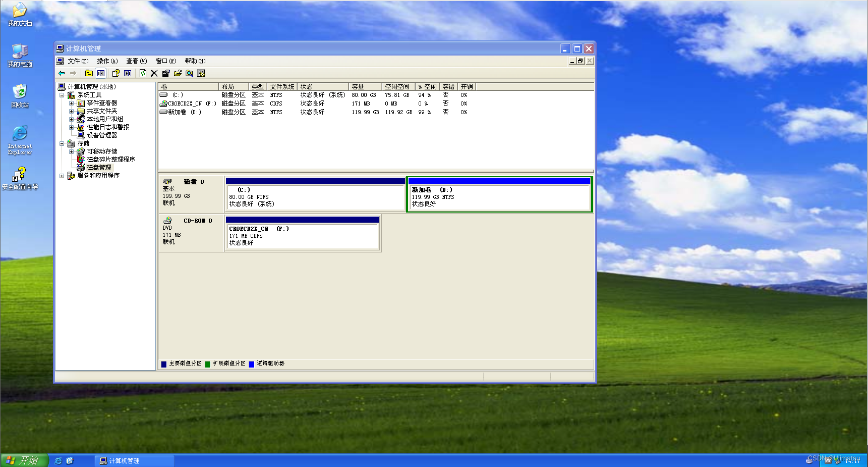This screenshot has width=868, height=467.
Task: Click the CD-ROM 0 disk label panel
Action: [191, 233]
